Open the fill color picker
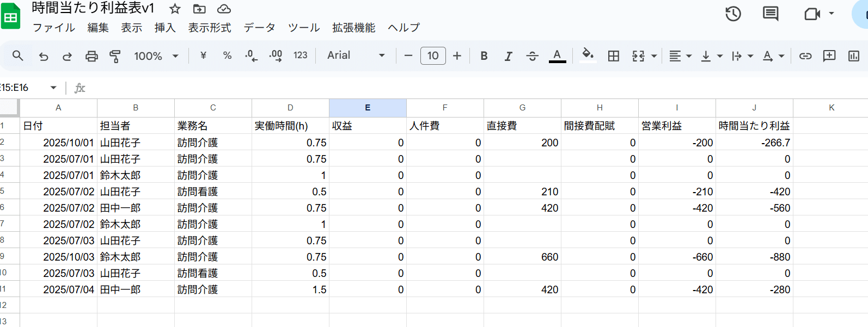Image resolution: width=868 pixels, height=327 pixels. tap(588, 55)
